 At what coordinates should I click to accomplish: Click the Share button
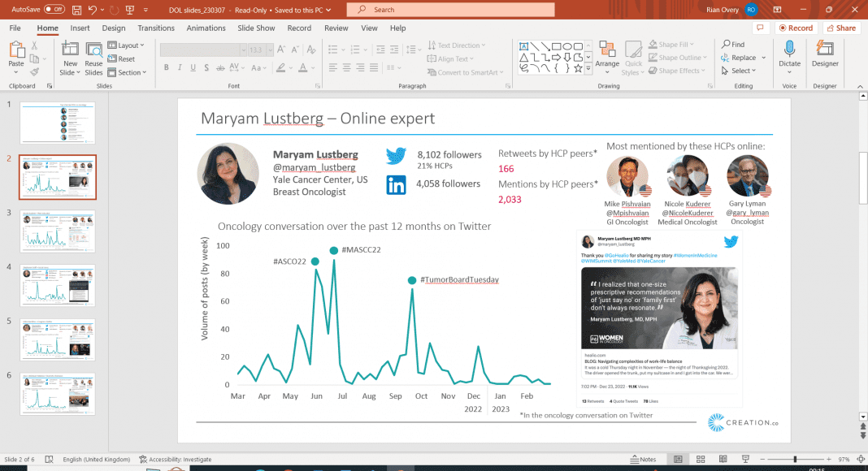coord(841,28)
